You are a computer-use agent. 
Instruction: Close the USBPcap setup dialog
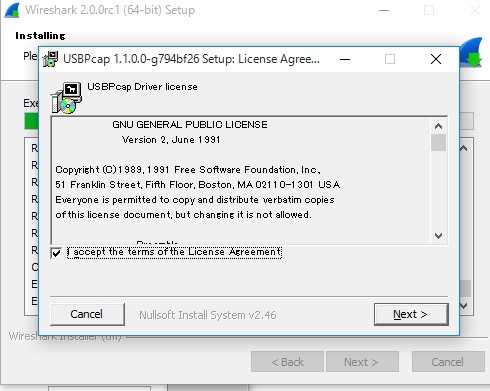pos(436,59)
